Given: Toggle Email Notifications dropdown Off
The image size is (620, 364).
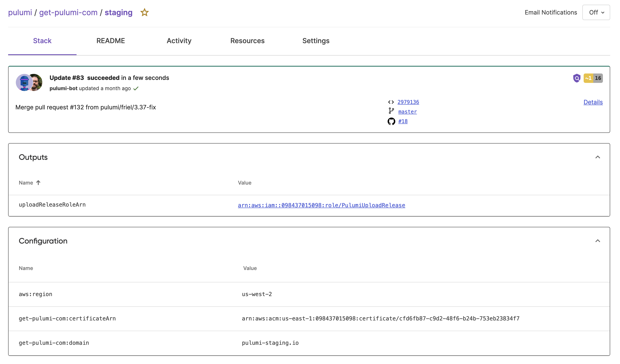Looking at the screenshot, I should pos(596,12).
